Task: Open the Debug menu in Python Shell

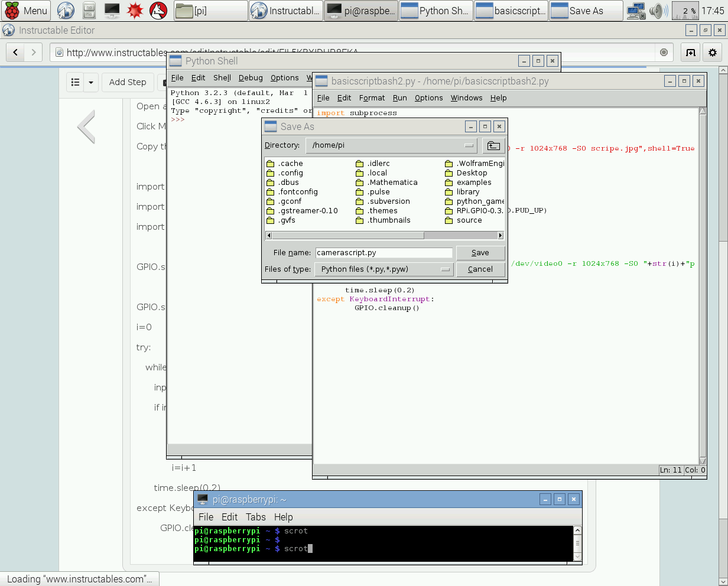Action: tap(251, 77)
